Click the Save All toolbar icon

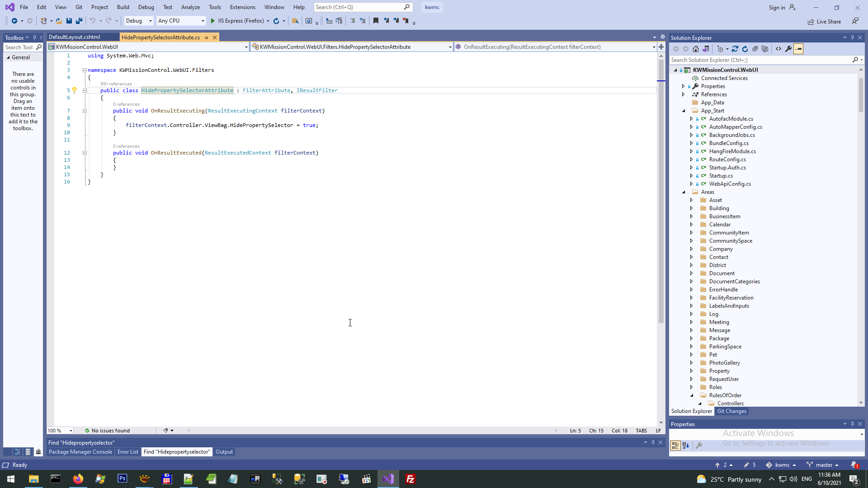coord(79,21)
